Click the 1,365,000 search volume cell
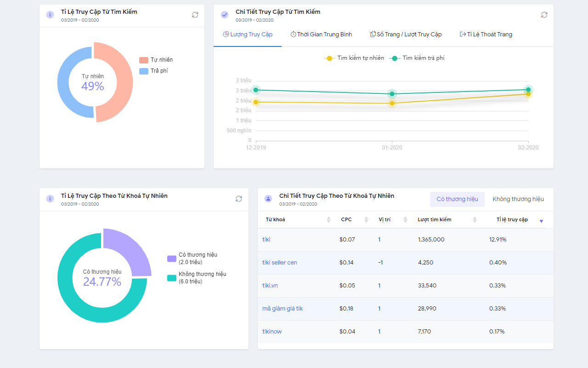 click(431, 240)
